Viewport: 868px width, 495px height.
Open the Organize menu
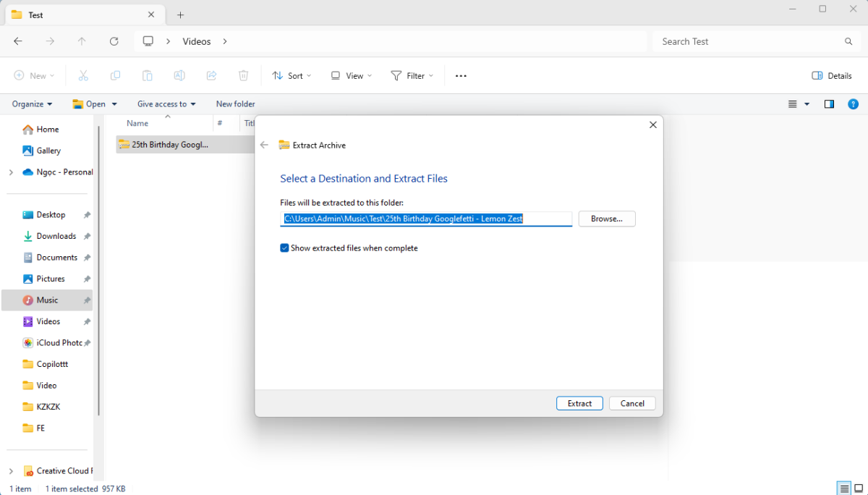pos(32,104)
